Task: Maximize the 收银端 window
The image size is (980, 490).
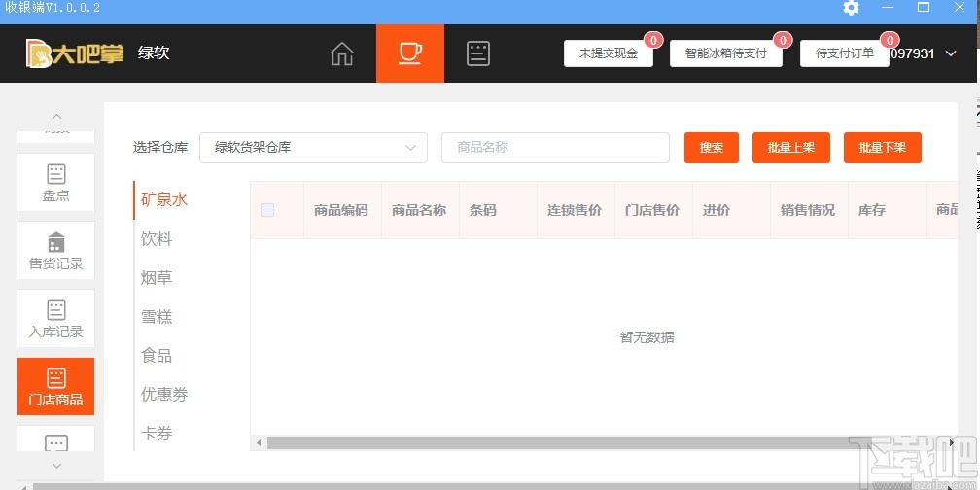Action: pos(924,8)
